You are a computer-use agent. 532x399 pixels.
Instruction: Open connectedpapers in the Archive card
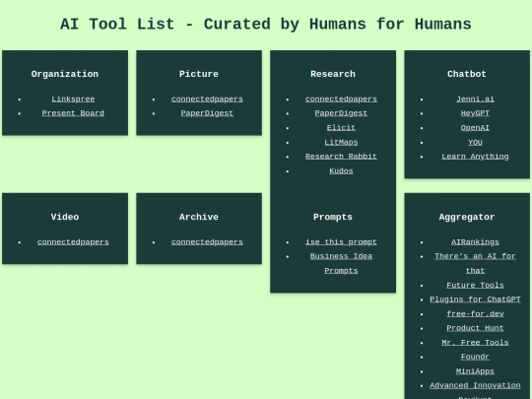207,242
